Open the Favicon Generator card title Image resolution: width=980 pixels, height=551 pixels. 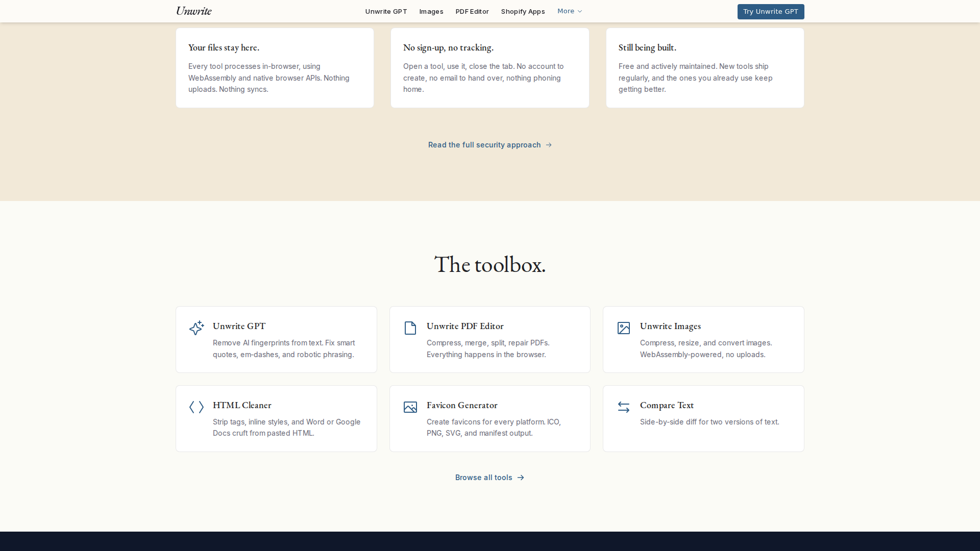pyautogui.click(x=462, y=405)
